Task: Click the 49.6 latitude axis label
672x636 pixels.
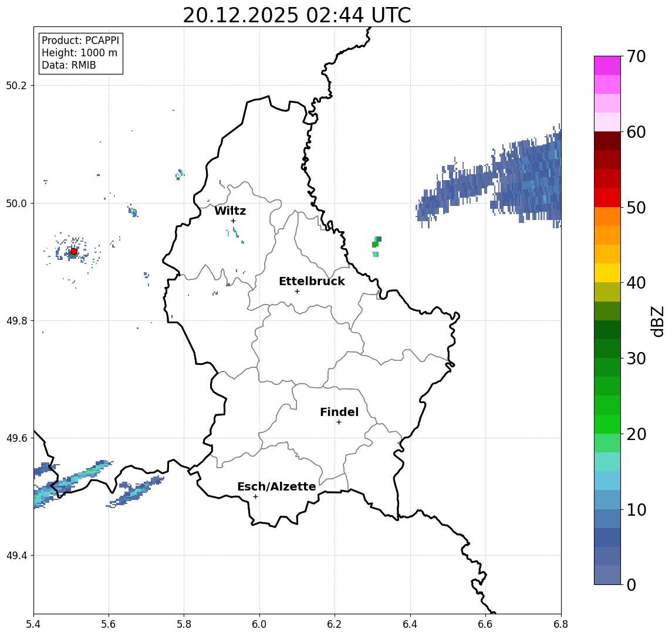Action: coord(16,438)
